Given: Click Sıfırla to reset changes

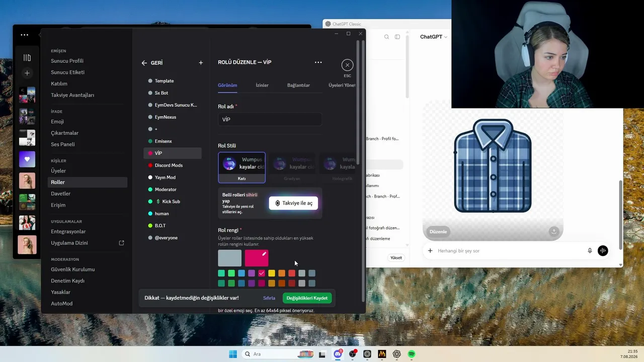Looking at the screenshot, I should click(269, 298).
